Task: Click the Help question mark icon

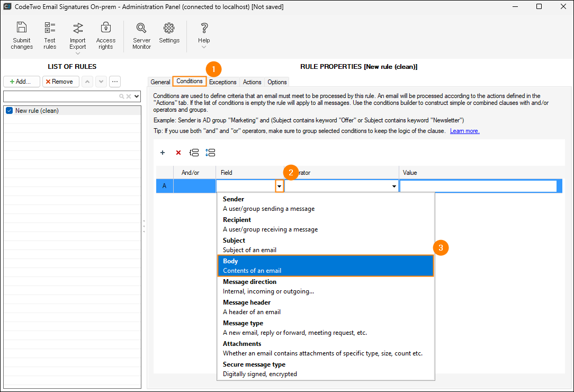Action: [x=204, y=28]
